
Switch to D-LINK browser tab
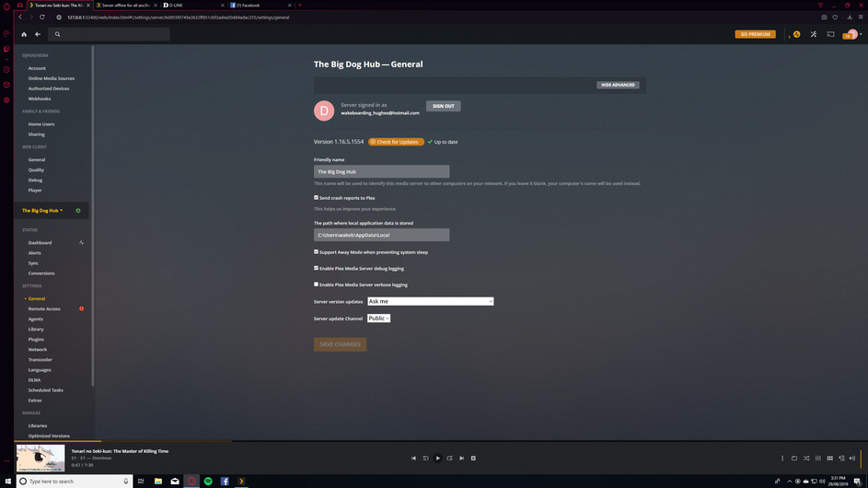[193, 5]
